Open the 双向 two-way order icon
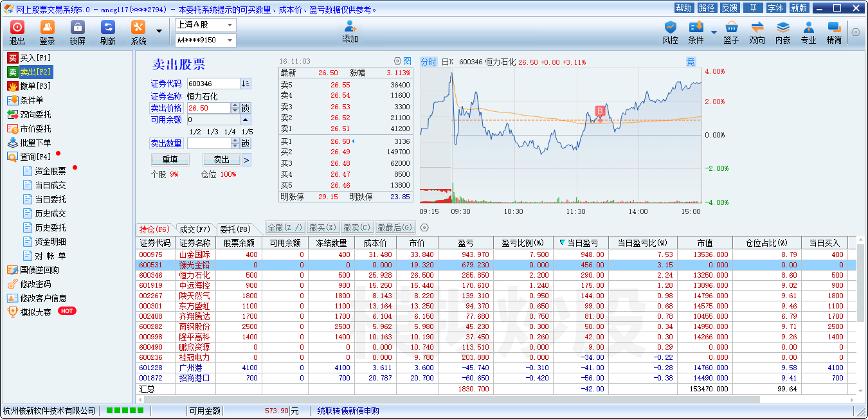Screen dimensions: 868x419 point(757,32)
